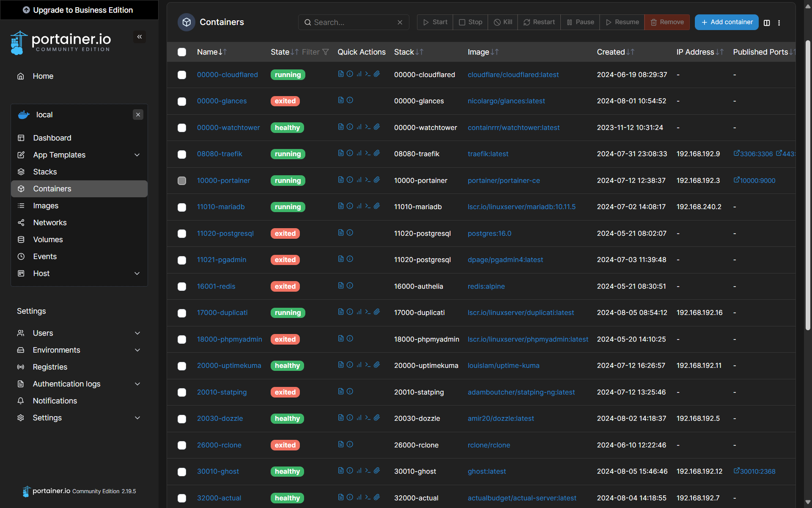Open the three-dot table options menu

pos(779,23)
